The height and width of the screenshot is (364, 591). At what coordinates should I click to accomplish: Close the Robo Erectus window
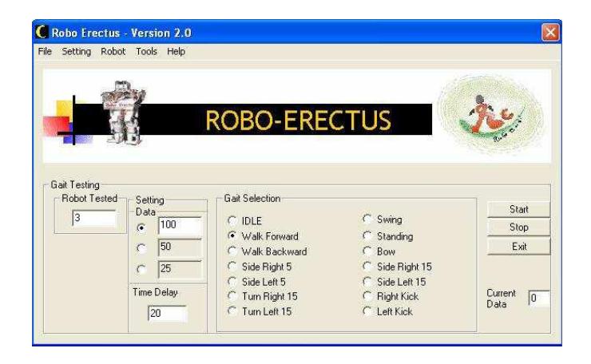click(x=550, y=33)
